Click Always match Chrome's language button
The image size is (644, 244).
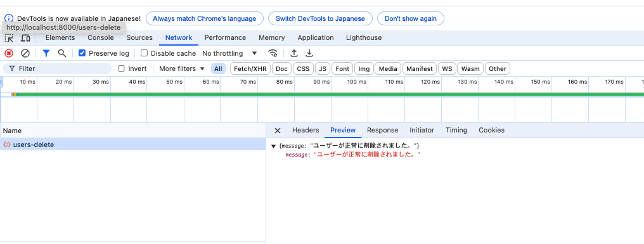[x=205, y=18]
